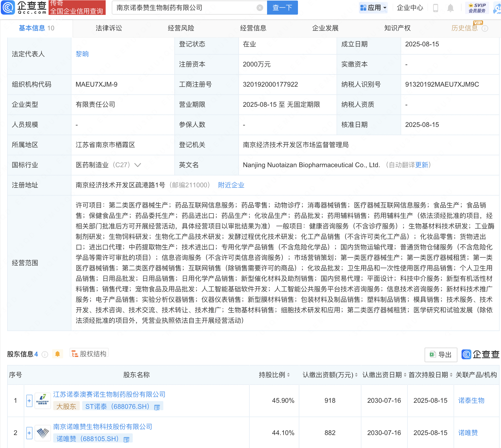View 股权结构 equity structure chart
Screen dimensions: 501x448
(x=89, y=354)
